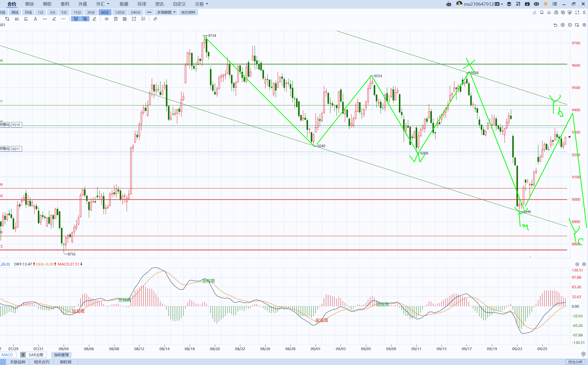The width and height of the screenshot is (588, 365).
Task: Open the 多周期图 dropdown
Action: [x=166, y=12]
